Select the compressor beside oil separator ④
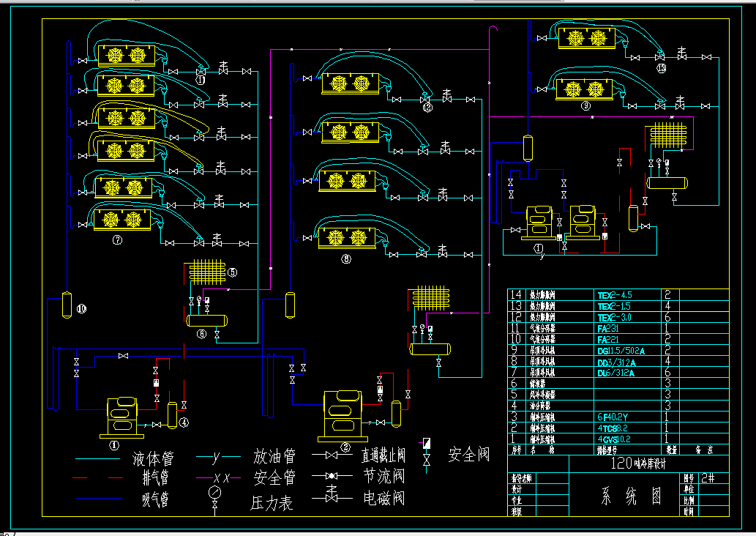The image size is (756, 536). tap(122, 417)
